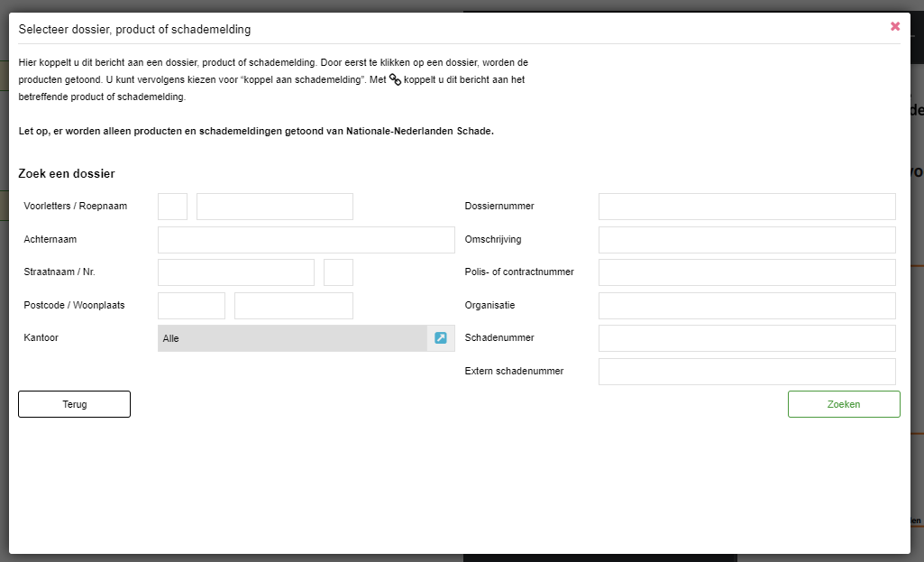Click the Woonplaats input field

pos(294,306)
